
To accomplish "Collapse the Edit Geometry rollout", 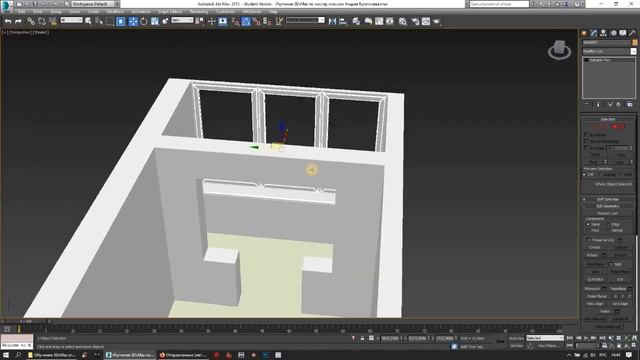I will click(607, 206).
